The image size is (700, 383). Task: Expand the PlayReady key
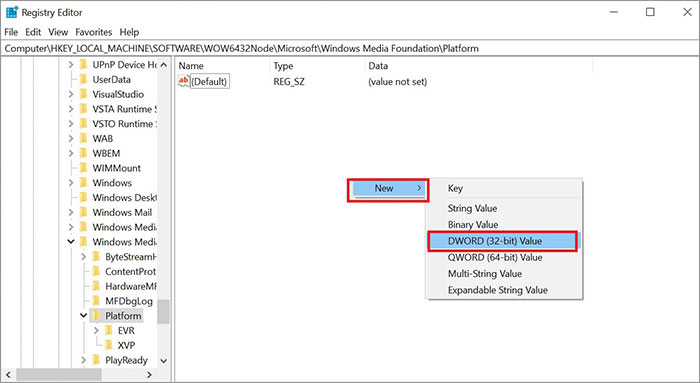coord(83,360)
